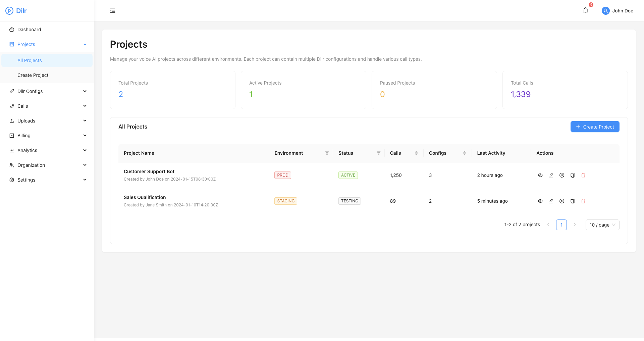Select All Projects in the sidebar
Image resolution: width=644 pixels, height=341 pixels.
(x=30, y=60)
